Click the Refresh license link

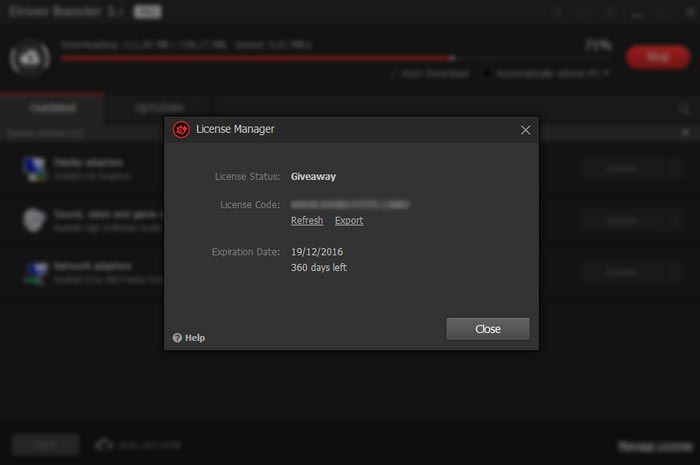(x=306, y=220)
